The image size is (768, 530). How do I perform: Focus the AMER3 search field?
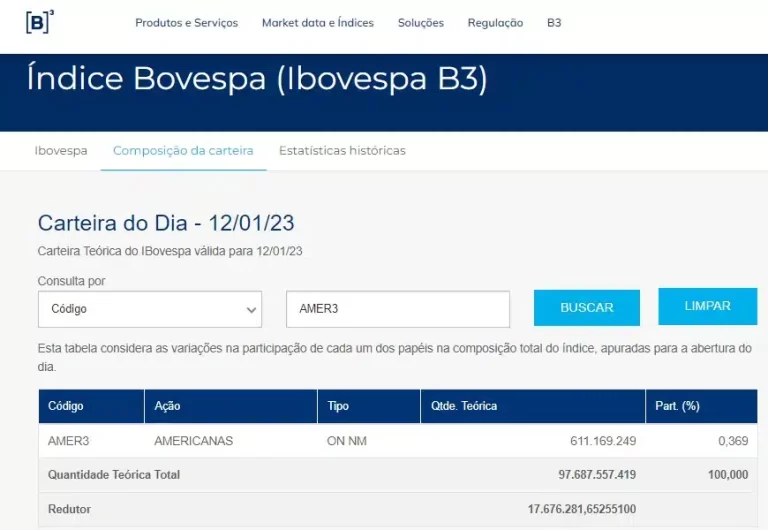tap(398, 309)
